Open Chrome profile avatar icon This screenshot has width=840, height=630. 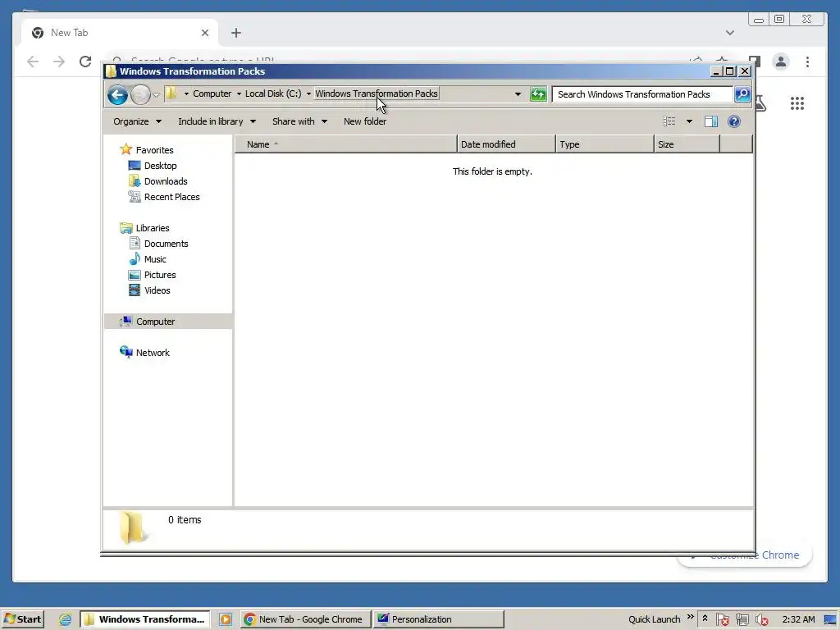[x=781, y=62]
